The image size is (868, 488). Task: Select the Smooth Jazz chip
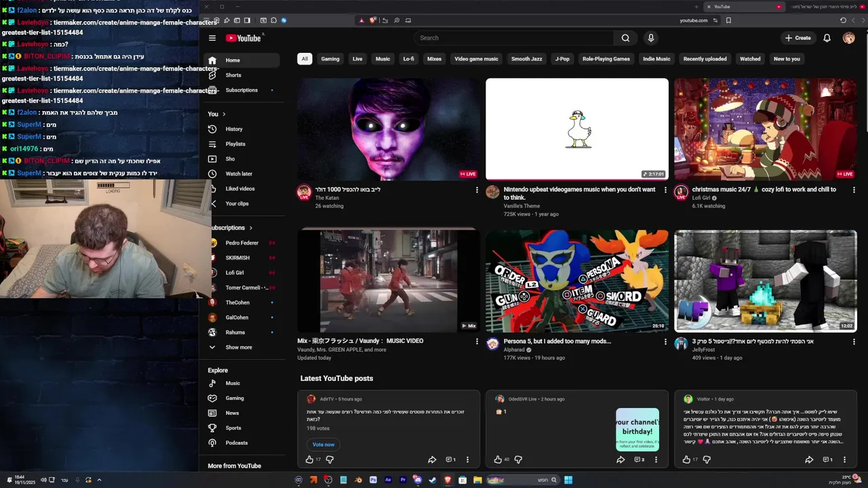pos(527,59)
